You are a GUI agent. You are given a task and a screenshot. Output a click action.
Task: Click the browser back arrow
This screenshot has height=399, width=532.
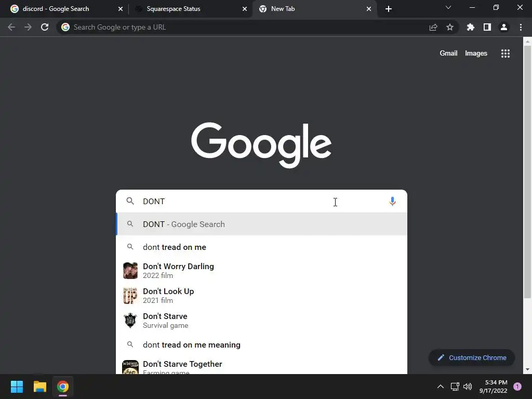tap(11, 27)
